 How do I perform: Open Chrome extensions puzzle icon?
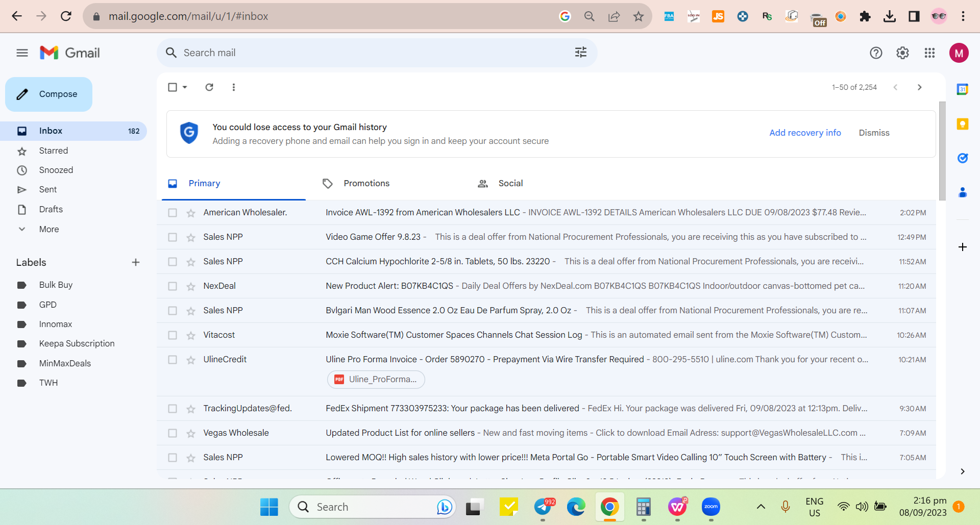865,16
